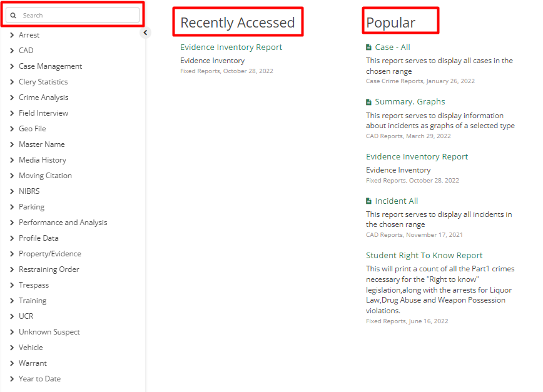Open the Student Right To Know Report
The image size is (543, 392).
[x=424, y=255]
